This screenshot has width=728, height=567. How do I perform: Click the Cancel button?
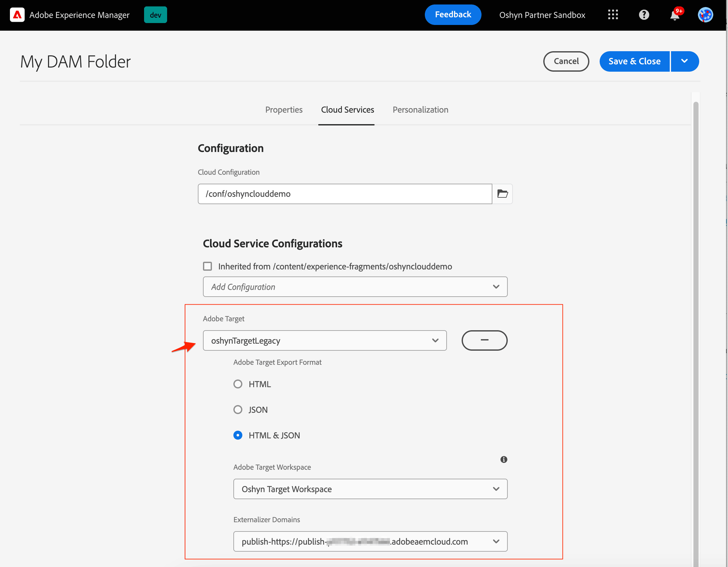coord(566,61)
